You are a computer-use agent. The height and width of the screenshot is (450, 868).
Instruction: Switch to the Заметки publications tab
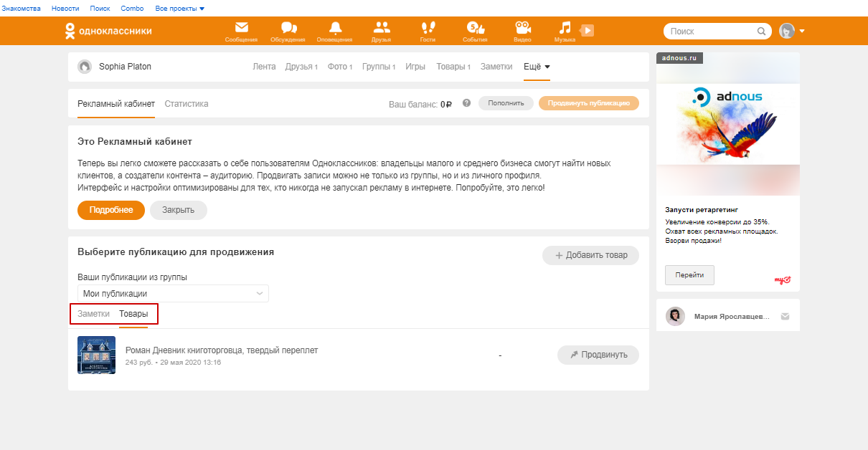tap(93, 314)
